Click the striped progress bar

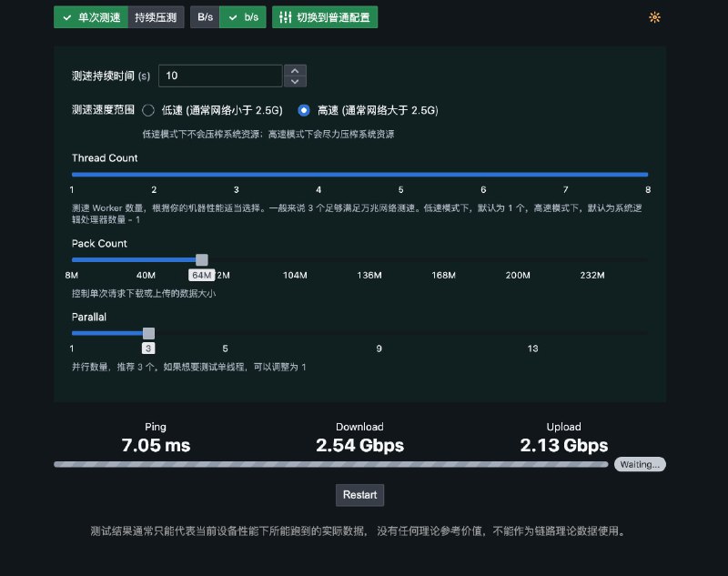(x=331, y=465)
